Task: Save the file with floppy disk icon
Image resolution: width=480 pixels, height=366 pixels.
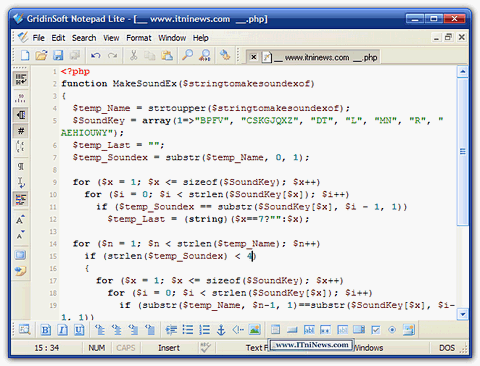Action: click(58, 55)
